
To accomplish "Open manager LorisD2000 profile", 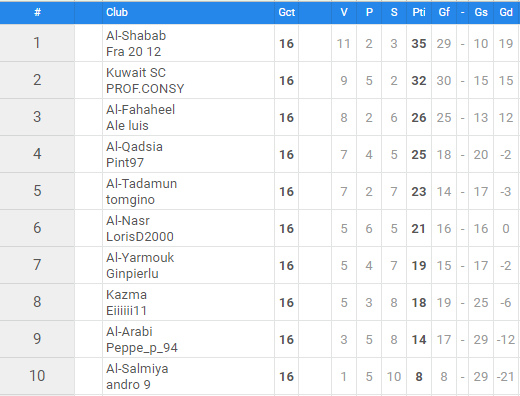I will tap(140, 237).
